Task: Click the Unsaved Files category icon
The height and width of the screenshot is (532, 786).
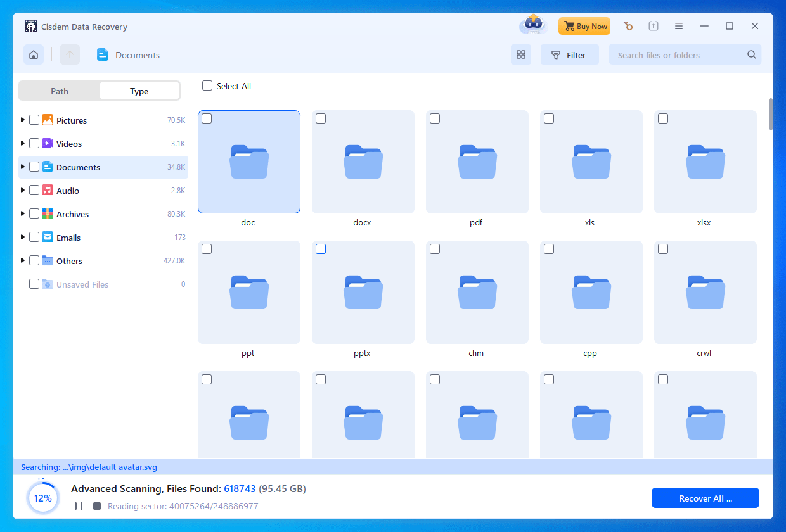Action: click(x=48, y=284)
